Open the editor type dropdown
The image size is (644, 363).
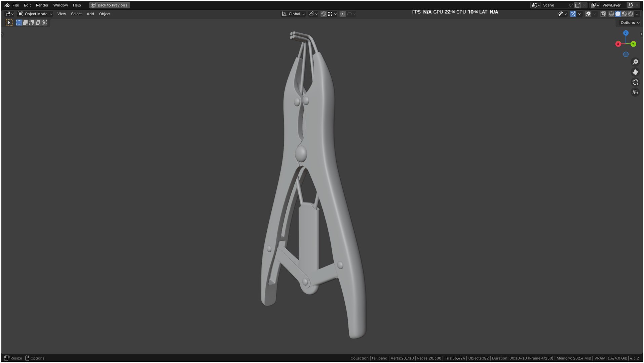click(x=9, y=14)
